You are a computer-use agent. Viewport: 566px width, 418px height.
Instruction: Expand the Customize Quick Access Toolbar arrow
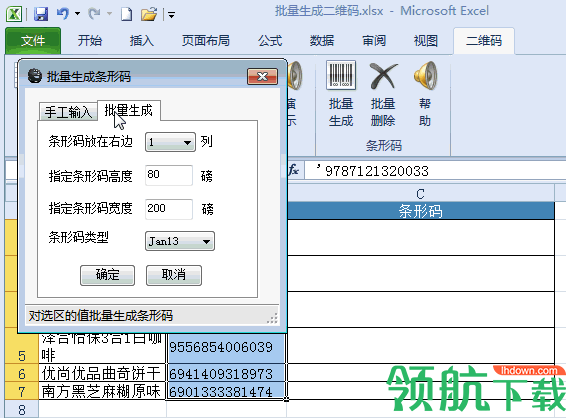tap(171, 15)
